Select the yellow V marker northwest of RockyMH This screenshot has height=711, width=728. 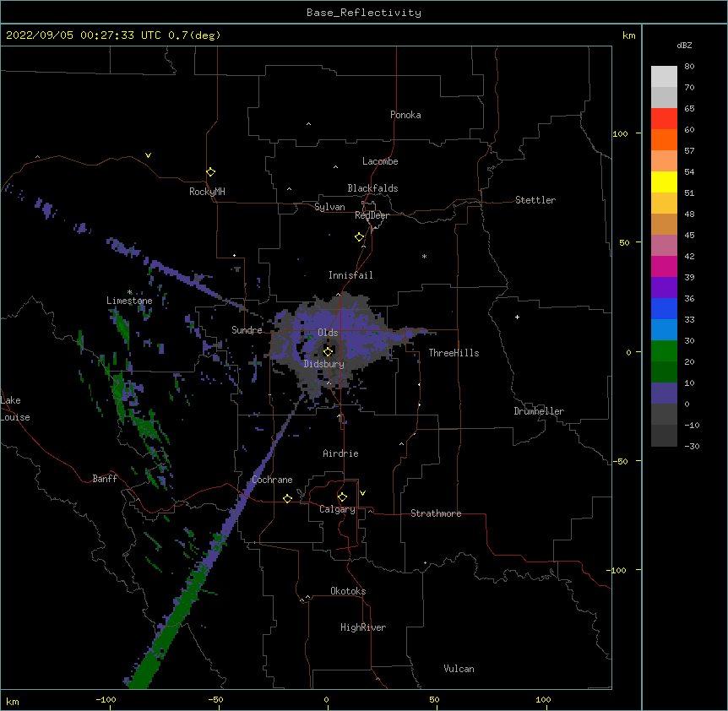pyautogui.click(x=148, y=155)
